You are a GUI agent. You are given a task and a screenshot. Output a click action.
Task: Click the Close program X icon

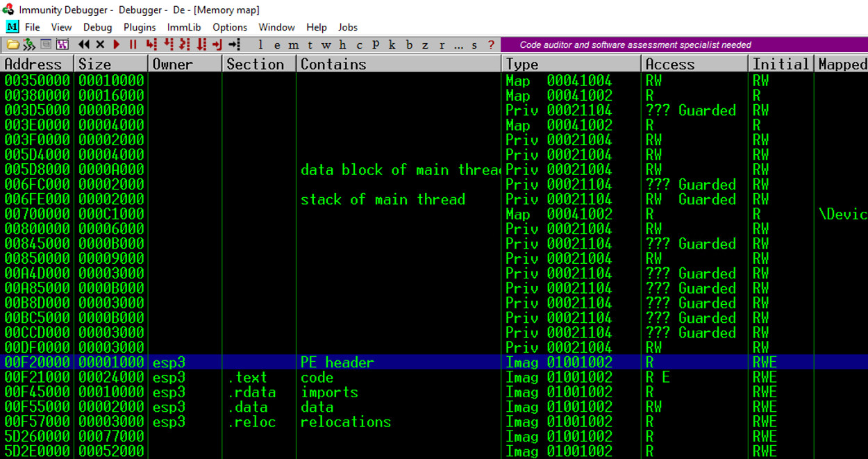pos(100,44)
